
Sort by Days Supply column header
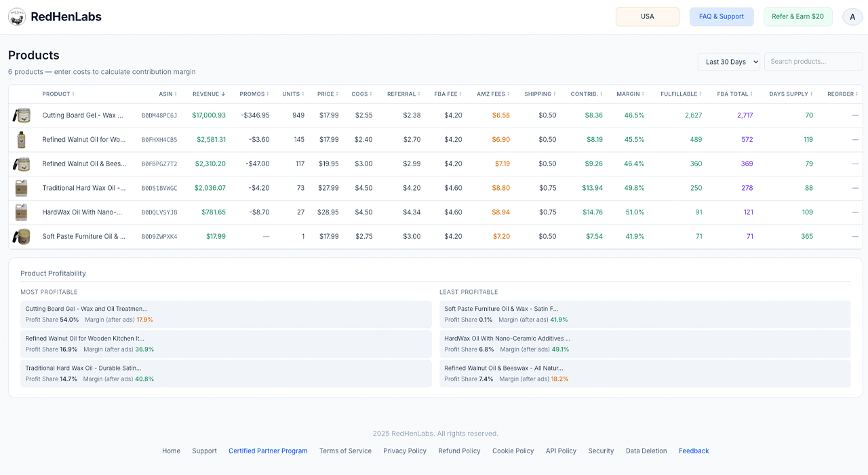791,94
